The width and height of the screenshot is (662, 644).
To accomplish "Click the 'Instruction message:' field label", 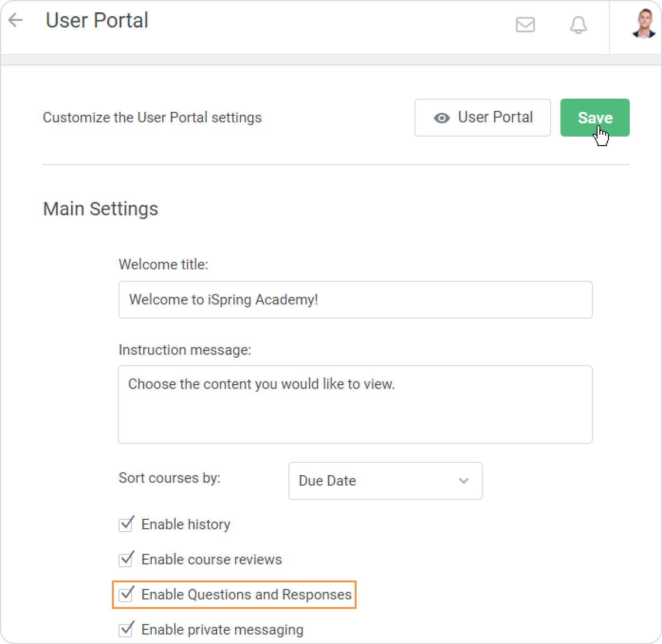I will pyautogui.click(x=184, y=350).
